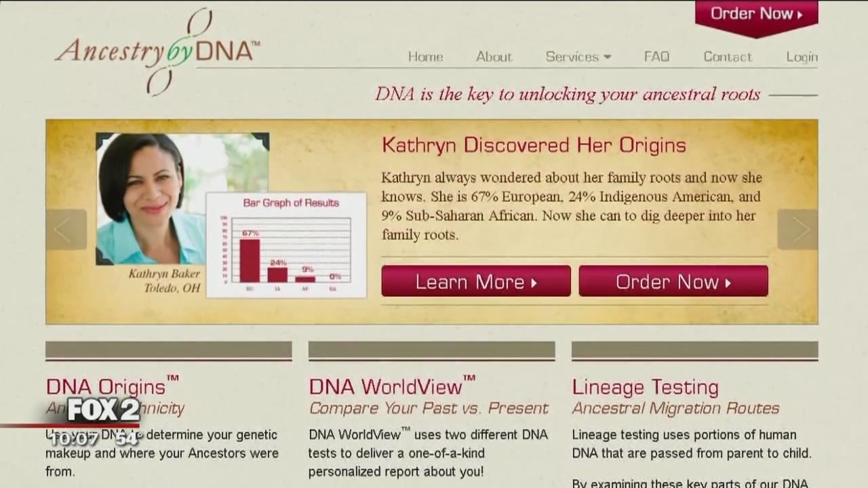Click the next slide arrow on banner
The width and height of the screenshot is (868, 488).
tap(797, 230)
